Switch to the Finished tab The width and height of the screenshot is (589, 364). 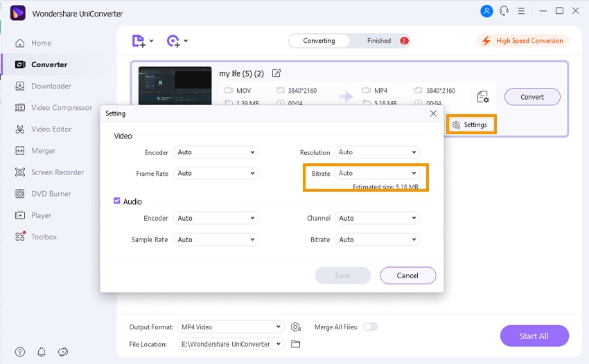click(x=379, y=41)
